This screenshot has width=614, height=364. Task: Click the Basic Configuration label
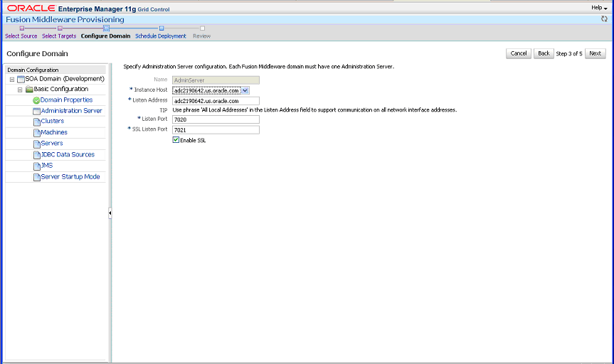(x=60, y=90)
